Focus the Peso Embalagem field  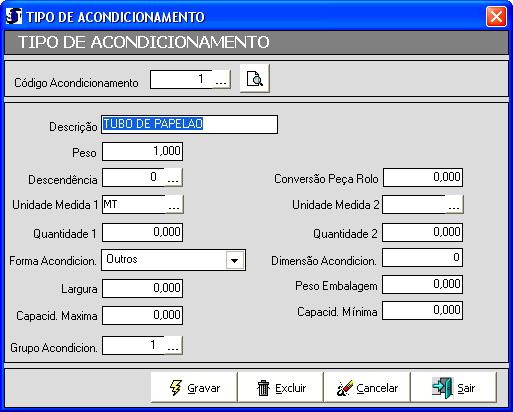pyautogui.click(x=422, y=284)
